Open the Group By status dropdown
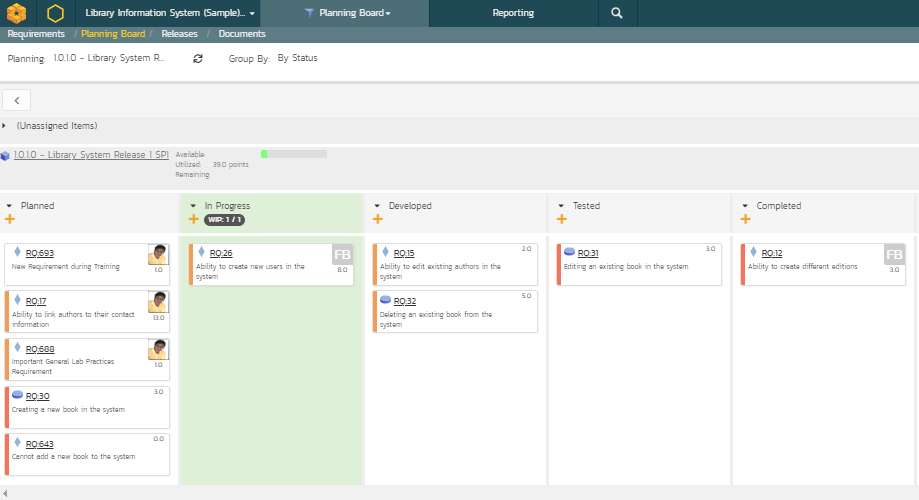919x500 pixels. (x=297, y=58)
